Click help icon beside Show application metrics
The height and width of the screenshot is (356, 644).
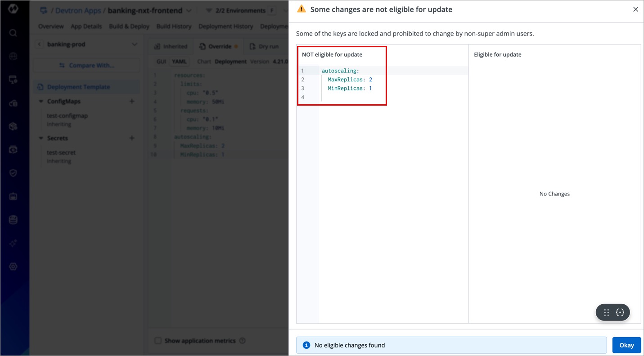(x=243, y=341)
